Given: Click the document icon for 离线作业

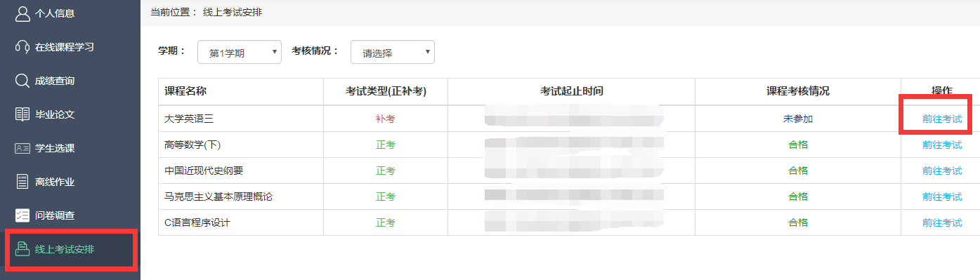Looking at the screenshot, I should [22, 182].
